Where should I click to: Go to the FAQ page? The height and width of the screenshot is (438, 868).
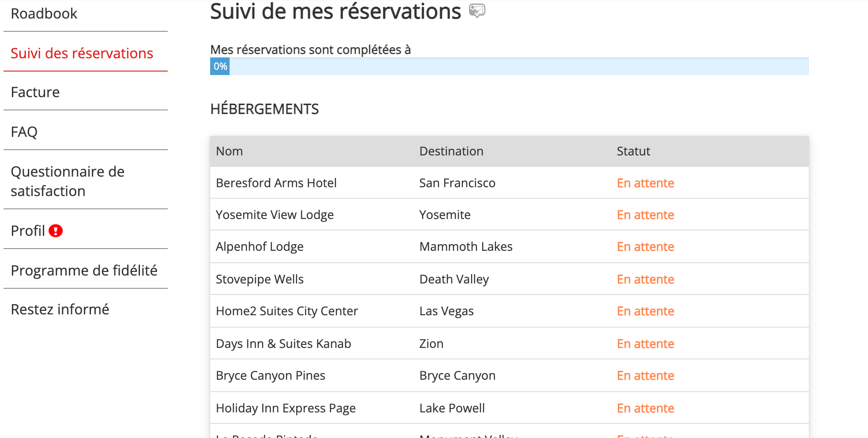pos(24,132)
